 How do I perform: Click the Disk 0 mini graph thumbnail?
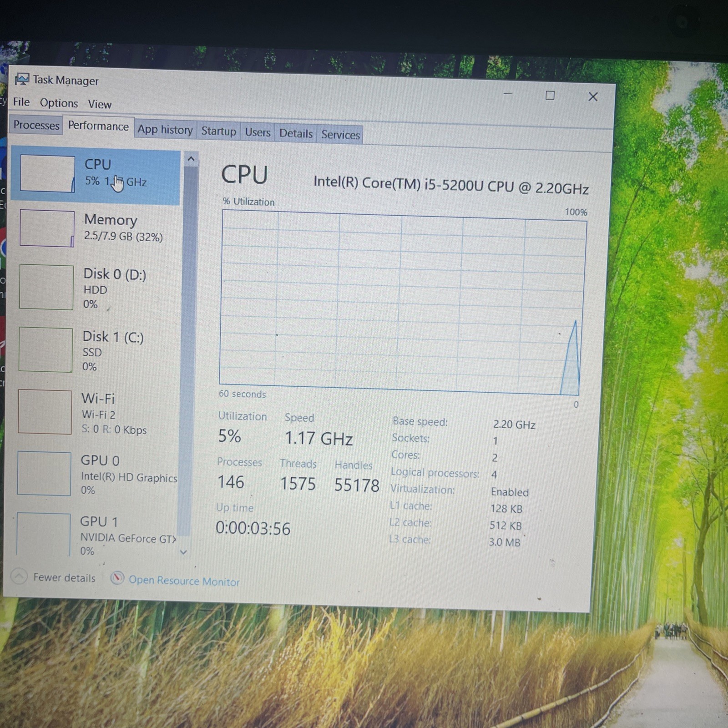[46, 288]
